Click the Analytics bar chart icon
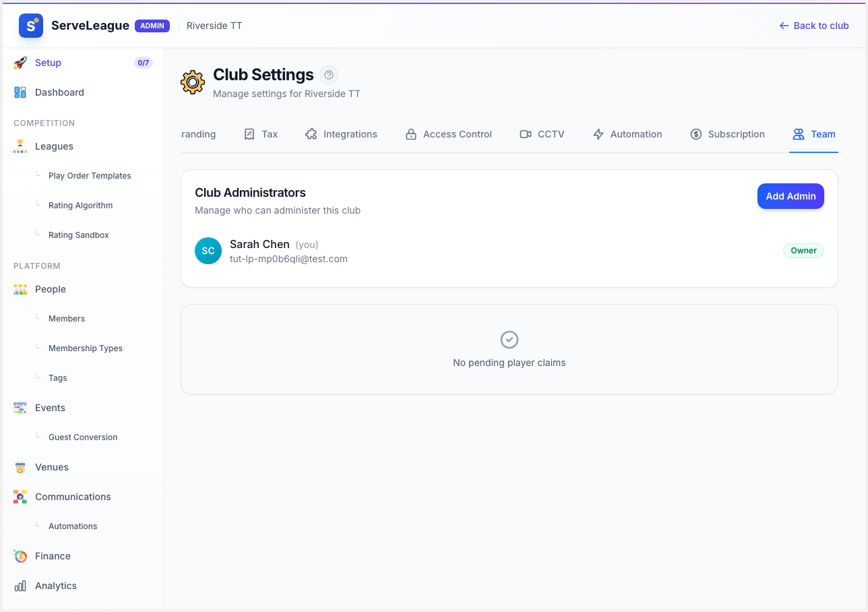The height and width of the screenshot is (612, 868). point(20,586)
